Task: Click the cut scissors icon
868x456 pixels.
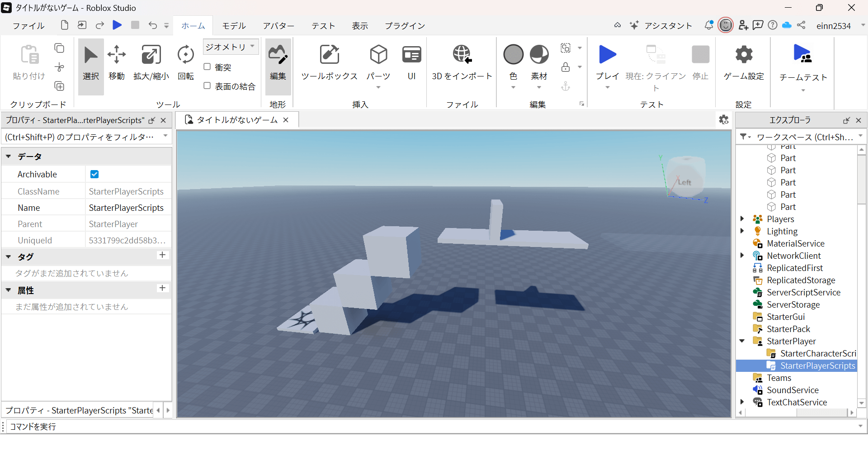Action: point(59,67)
